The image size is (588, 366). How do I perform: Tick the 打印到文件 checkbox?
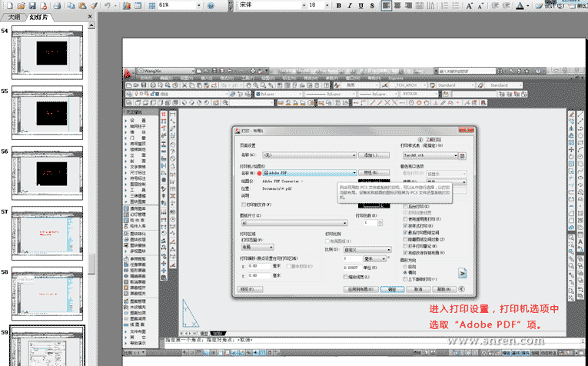point(244,205)
